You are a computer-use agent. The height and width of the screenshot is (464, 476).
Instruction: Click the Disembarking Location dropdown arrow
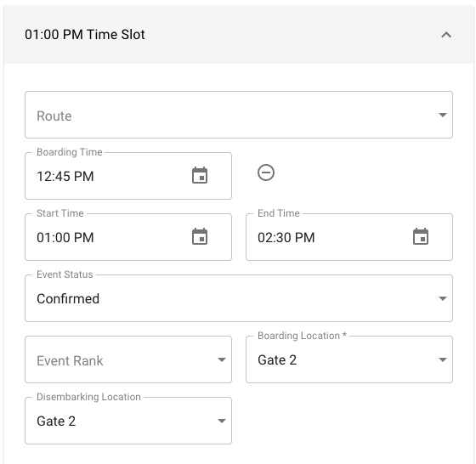222,421
